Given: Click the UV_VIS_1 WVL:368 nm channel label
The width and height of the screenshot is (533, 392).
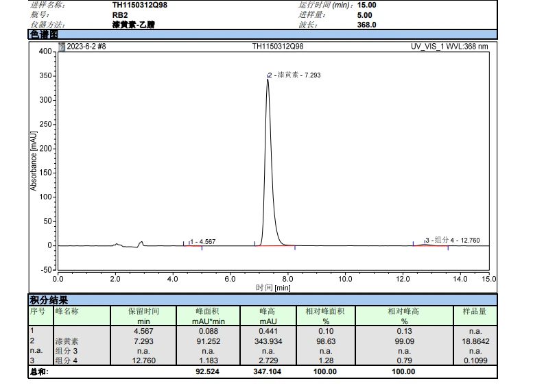Looking at the screenshot, I should 449,47.
